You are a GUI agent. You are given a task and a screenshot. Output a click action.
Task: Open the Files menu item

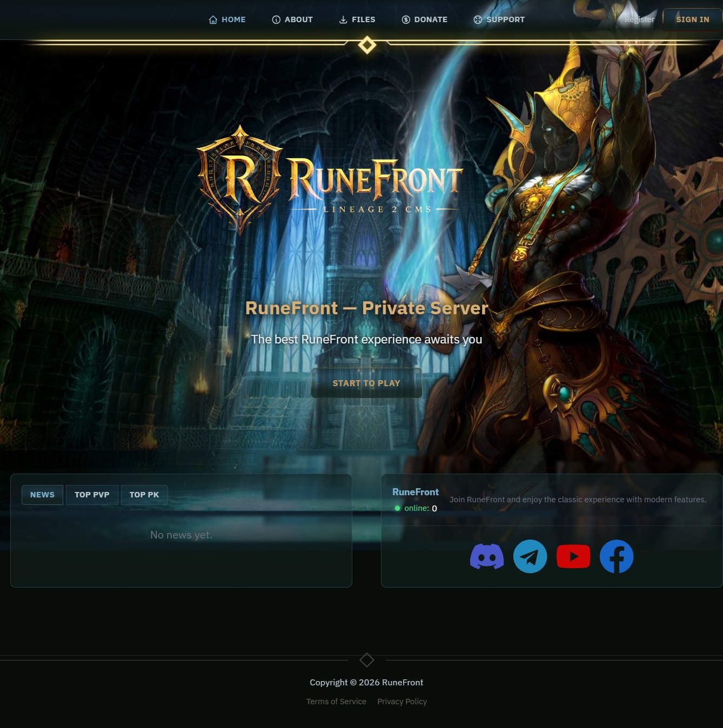pyautogui.click(x=357, y=19)
